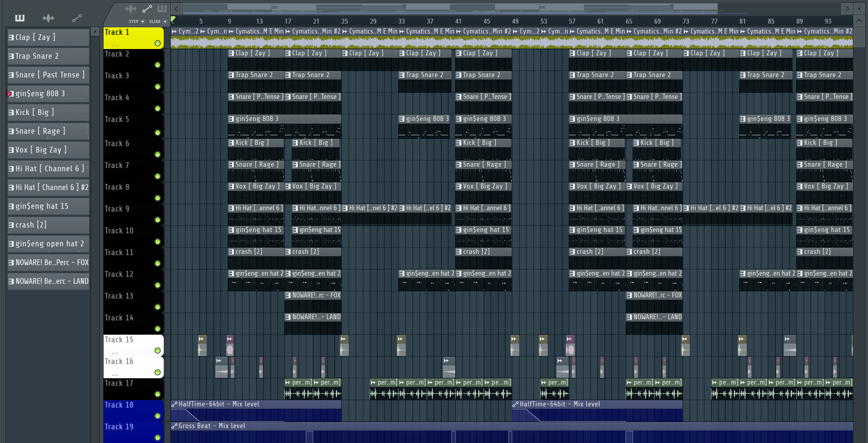This screenshot has width=868, height=443.
Task: Select Vox [ Big Zay ] pattern in picker
Action: (x=48, y=150)
